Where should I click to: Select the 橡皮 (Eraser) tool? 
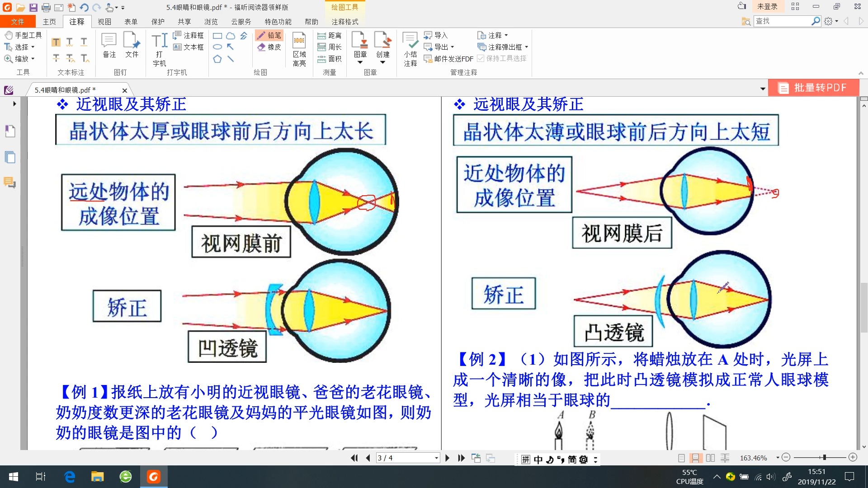click(x=269, y=47)
